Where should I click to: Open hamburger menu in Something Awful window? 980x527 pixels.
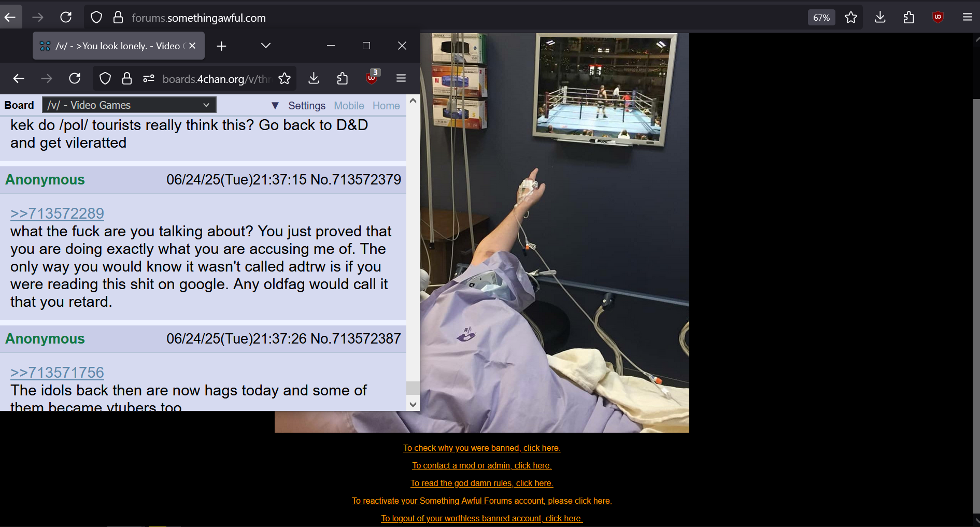967,18
